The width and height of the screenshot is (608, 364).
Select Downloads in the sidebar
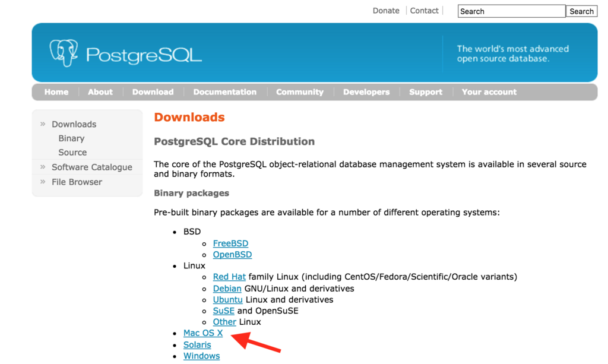(74, 125)
